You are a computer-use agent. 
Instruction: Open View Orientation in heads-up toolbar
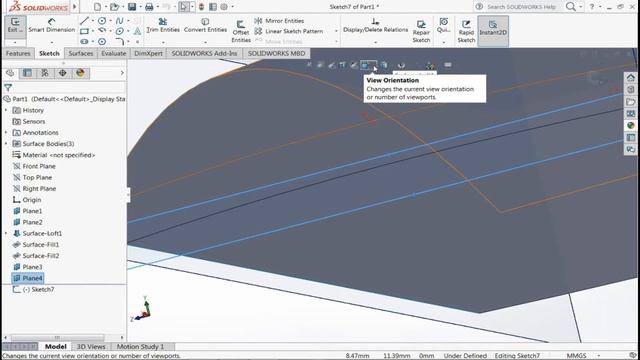click(367, 65)
